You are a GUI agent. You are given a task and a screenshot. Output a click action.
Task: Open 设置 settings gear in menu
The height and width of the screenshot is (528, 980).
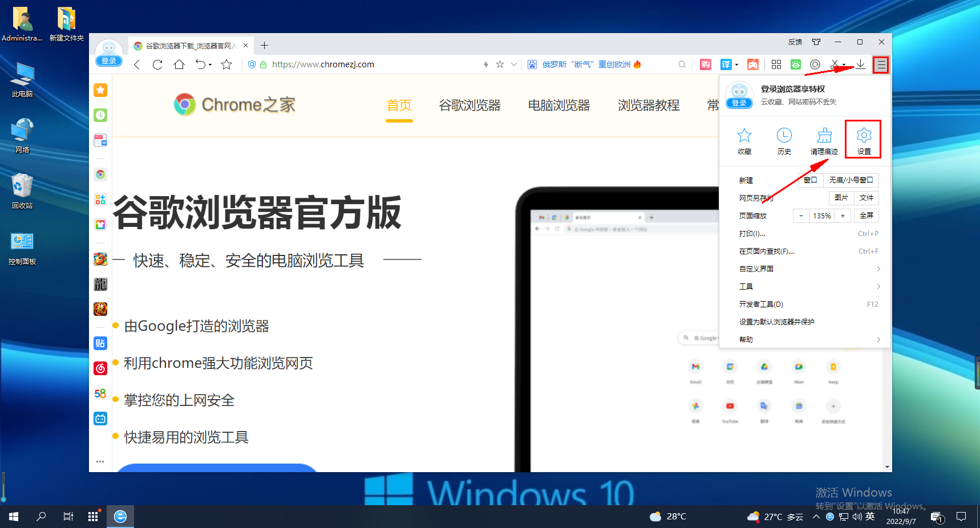click(x=864, y=140)
